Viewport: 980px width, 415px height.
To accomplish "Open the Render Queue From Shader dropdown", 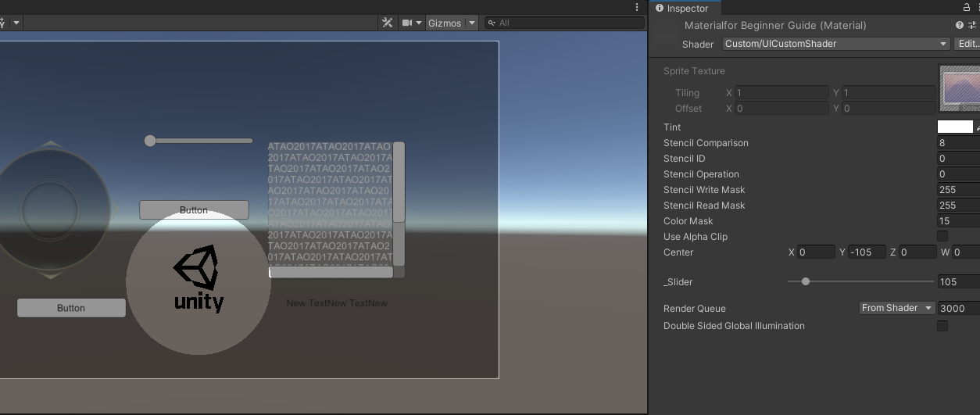I will (x=896, y=308).
